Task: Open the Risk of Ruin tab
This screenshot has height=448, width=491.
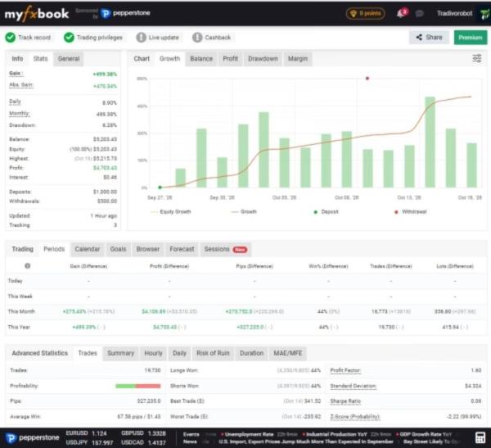Action: [x=213, y=353]
